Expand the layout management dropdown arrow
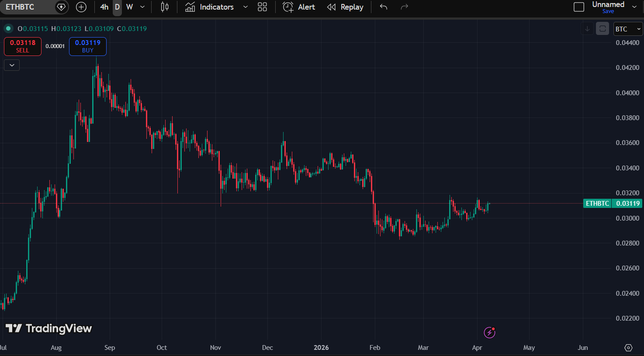The height and width of the screenshot is (356, 644). point(634,7)
